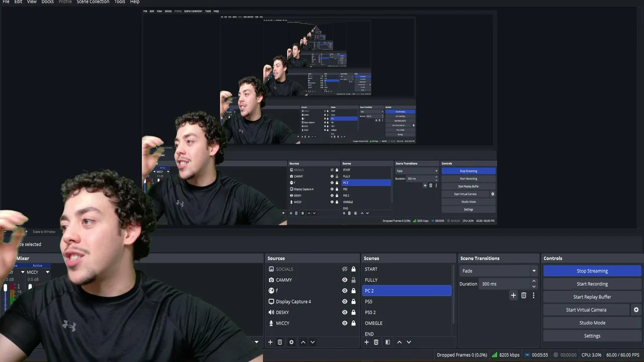Hide the CAMMY source
644x362 pixels.
tap(345, 280)
